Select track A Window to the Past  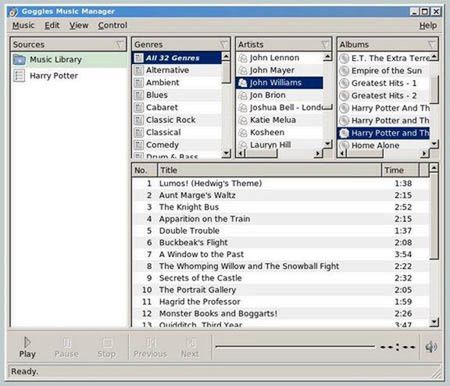tap(281, 254)
